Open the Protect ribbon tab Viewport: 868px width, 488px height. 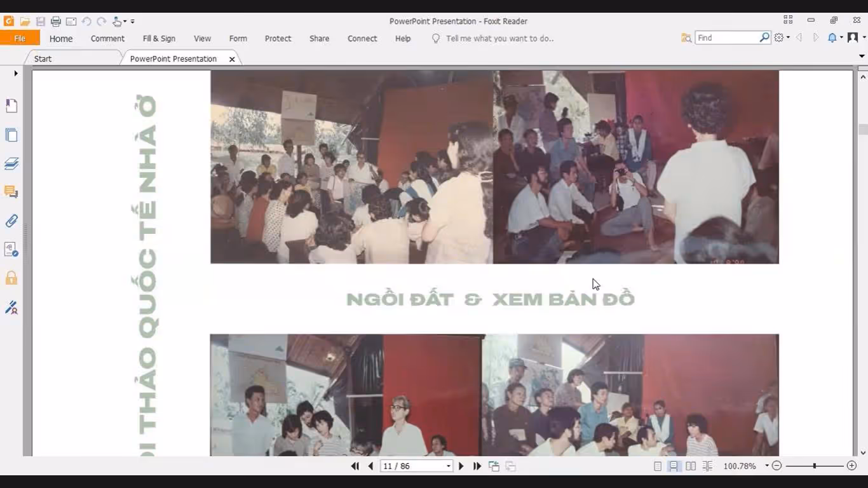278,39
